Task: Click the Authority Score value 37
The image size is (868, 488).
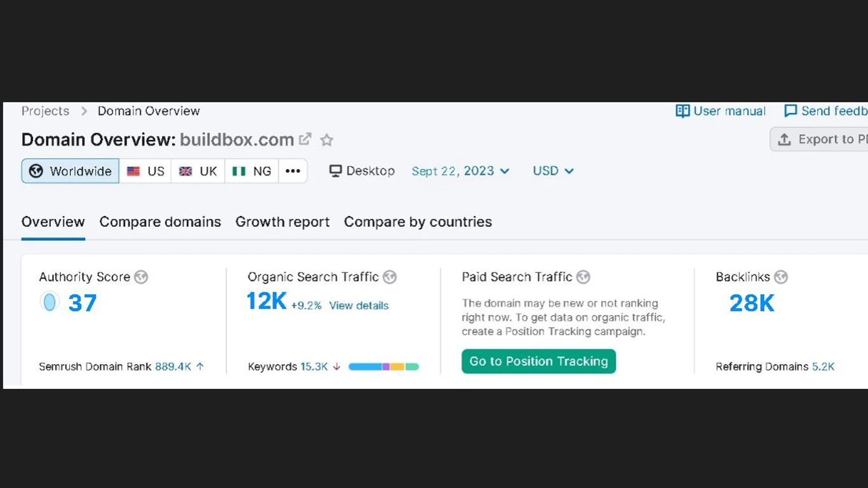Action: [x=83, y=303]
